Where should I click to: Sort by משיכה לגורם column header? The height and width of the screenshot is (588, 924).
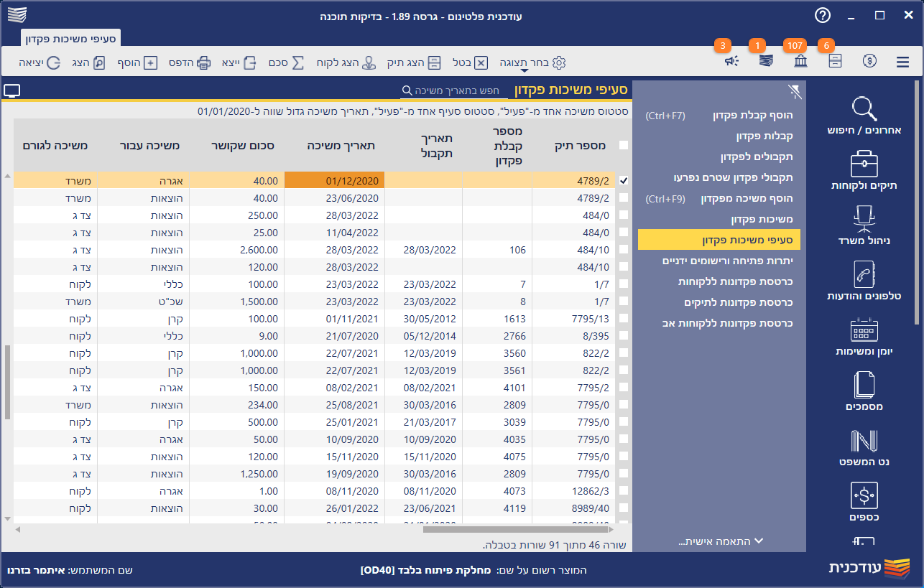tap(55, 145)
